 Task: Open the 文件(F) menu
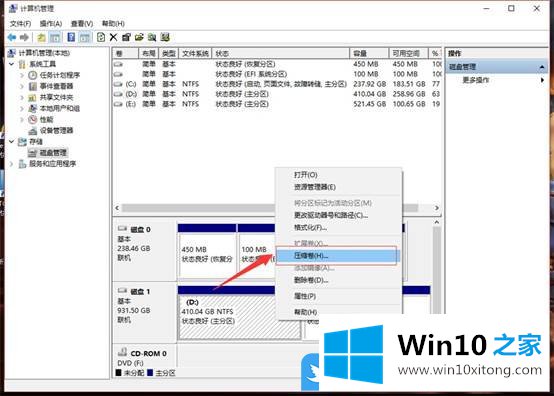[20, 24]
